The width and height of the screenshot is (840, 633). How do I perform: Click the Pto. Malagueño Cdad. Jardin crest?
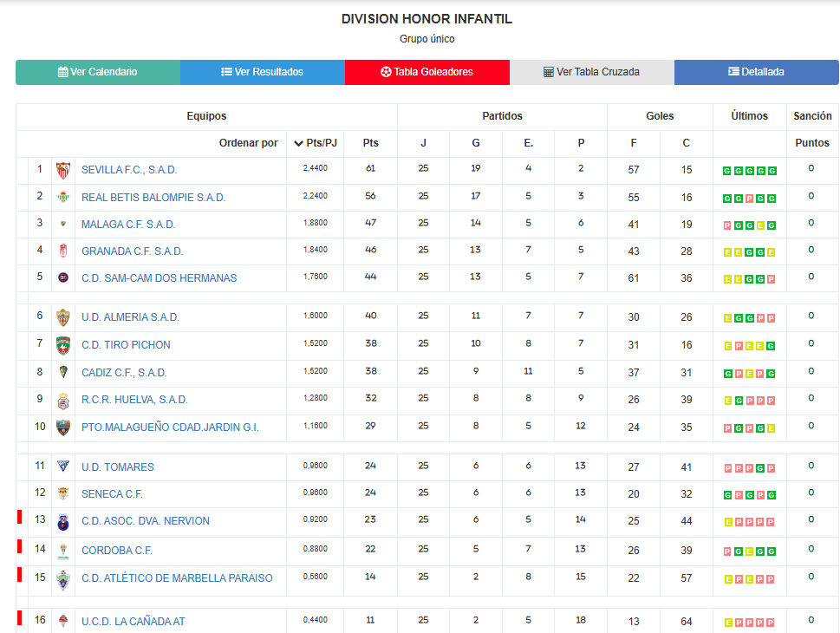63,427
